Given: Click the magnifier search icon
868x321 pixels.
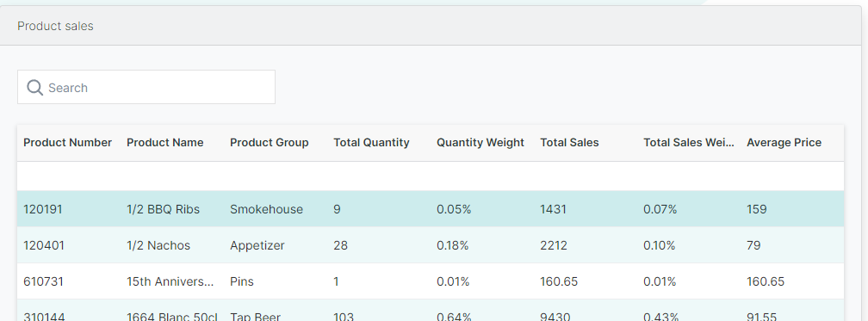Looking at the screenshot, I should (x=34, y=88).
